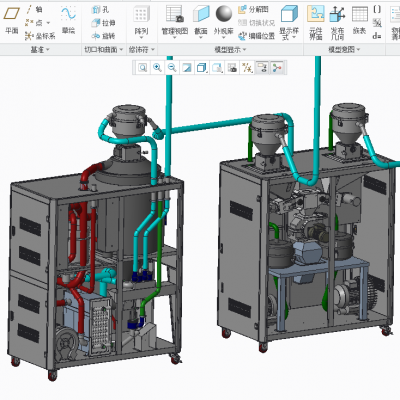Open the 族表 family table tool
Screen dimensions: 400x400
(x=360, y=20)
